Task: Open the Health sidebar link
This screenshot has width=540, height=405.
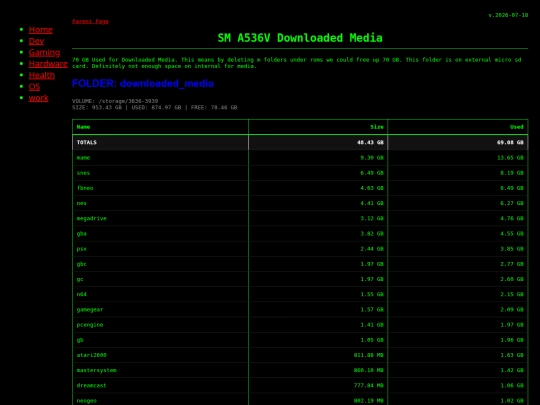Action: tap(42, 75)
